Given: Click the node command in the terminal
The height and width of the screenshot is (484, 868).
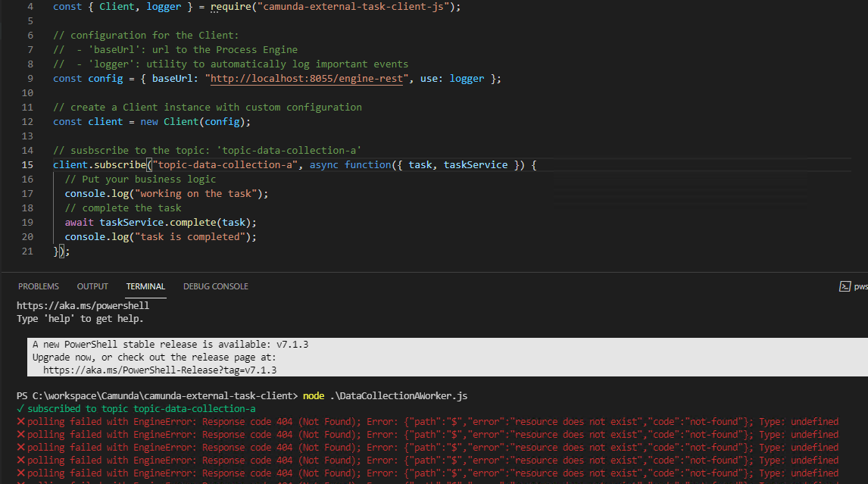Looking at the screenshot, I should coord(314,396).
